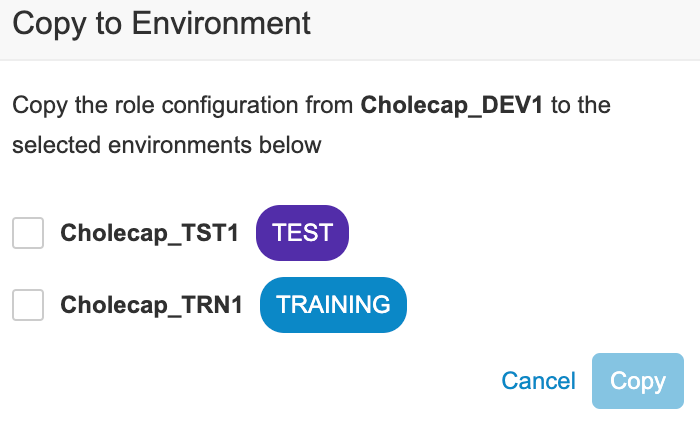Image resolution: width=700 pixels, height=422 pixels.
Task: Tick the Cholecap_TRN1 checkbox
Action: 28,305
